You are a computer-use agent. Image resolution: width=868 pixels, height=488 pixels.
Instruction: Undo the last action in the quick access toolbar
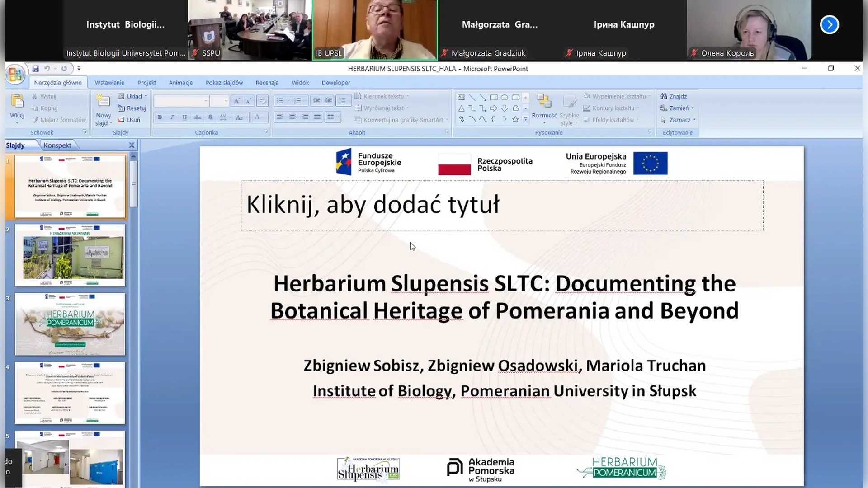tap(47, 69)
